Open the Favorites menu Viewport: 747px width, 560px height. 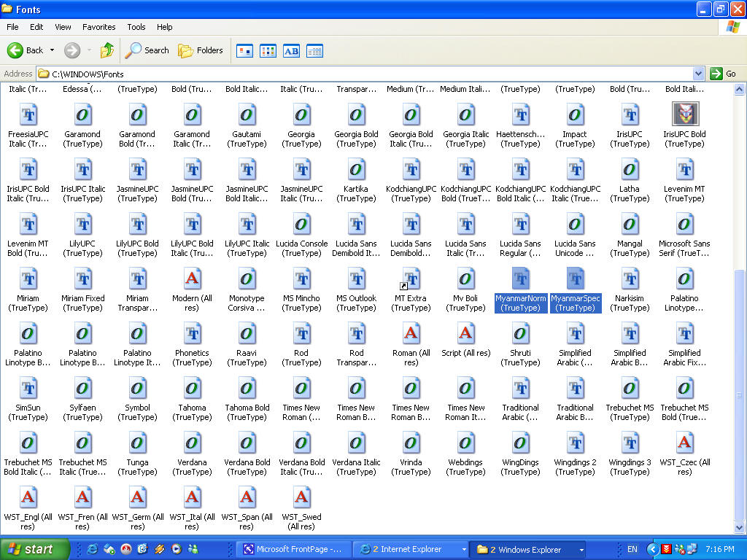(x=98, y=27)
